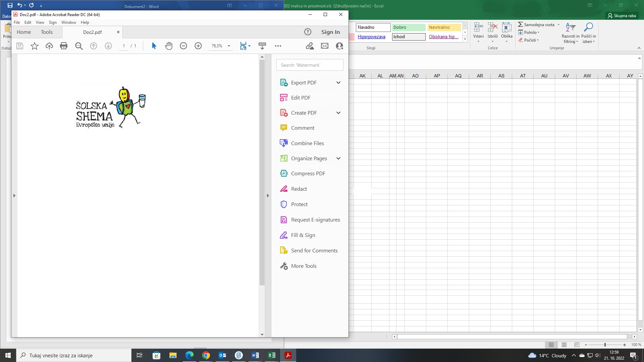Viewport: 644px width, 362px height.
Task: Open the zoom percentage dropdown
Action: pyautogui.click(x=229, y=46)
